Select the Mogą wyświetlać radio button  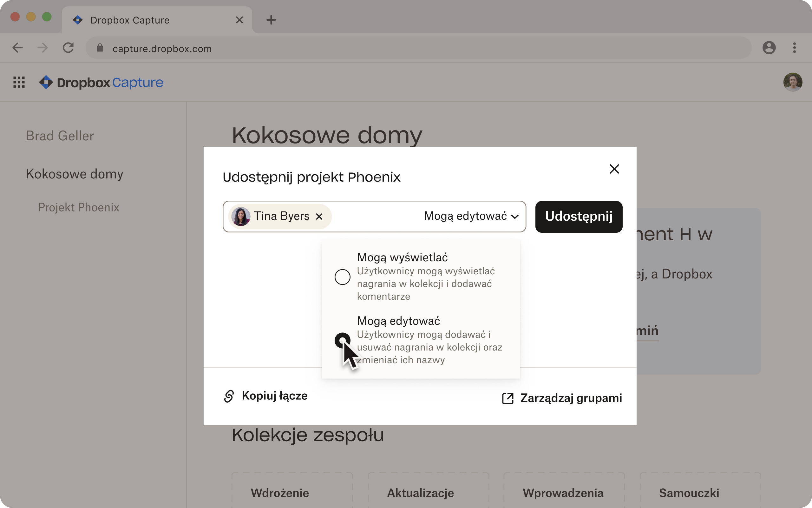click(342, 277)
